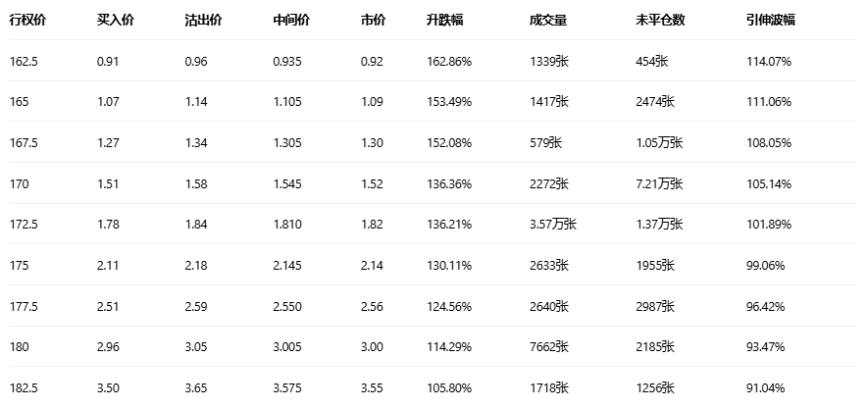Screen dimensions: 868x409
Task: Select the 99.06% implied volatility cell
Action: click(767, 265)
